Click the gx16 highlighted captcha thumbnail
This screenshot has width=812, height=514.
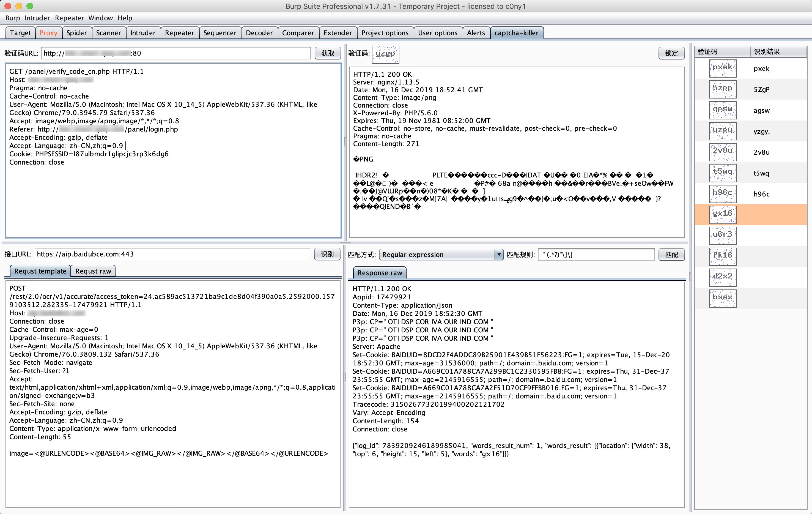[x=722, y=215]
